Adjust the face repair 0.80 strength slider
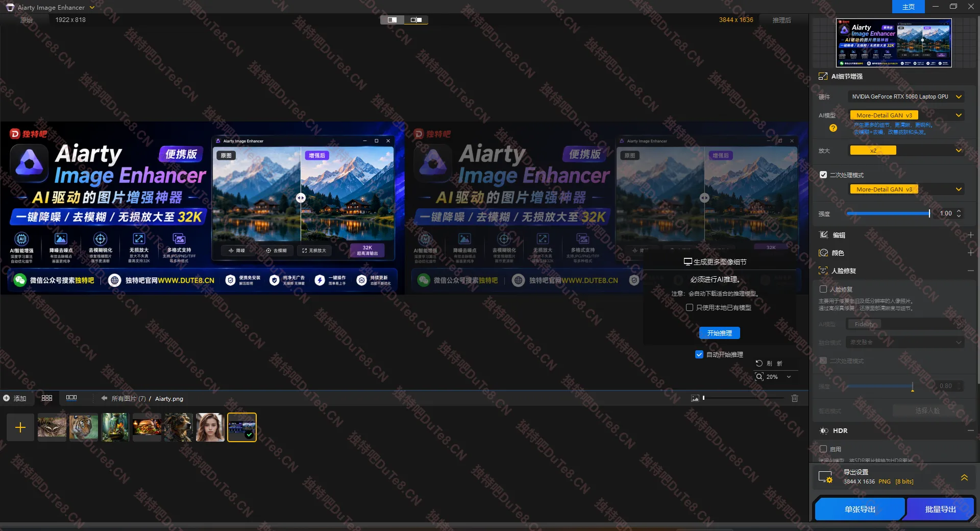Screen dimensions: 980x531 pyautogui.click(x=888, y=387)
